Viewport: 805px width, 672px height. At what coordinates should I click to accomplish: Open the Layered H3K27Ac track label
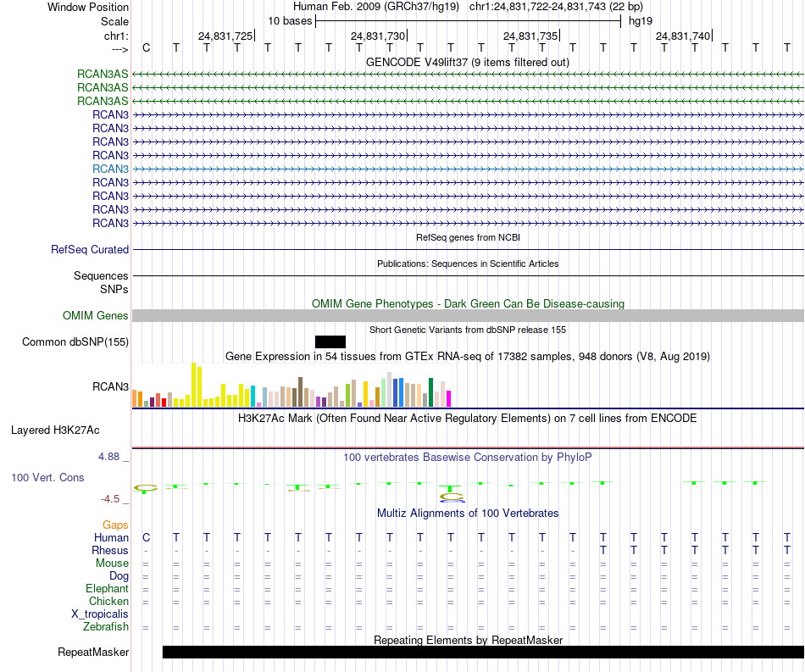click(55, 430)
